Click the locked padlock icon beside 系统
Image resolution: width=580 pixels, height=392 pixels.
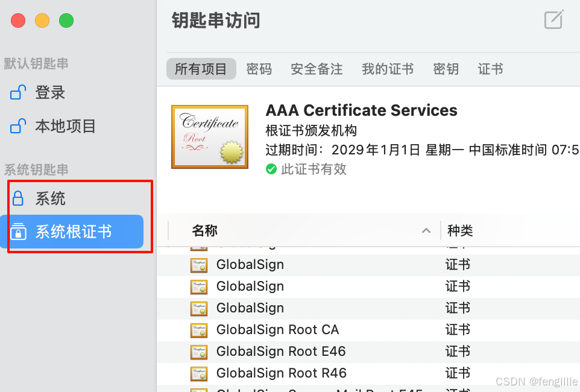[x=17, y=198]
